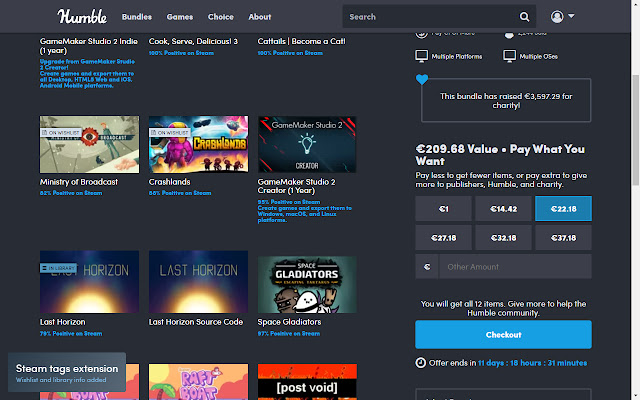Click 86% Positive on Steam under Crashlands

[x=180, y=193]
